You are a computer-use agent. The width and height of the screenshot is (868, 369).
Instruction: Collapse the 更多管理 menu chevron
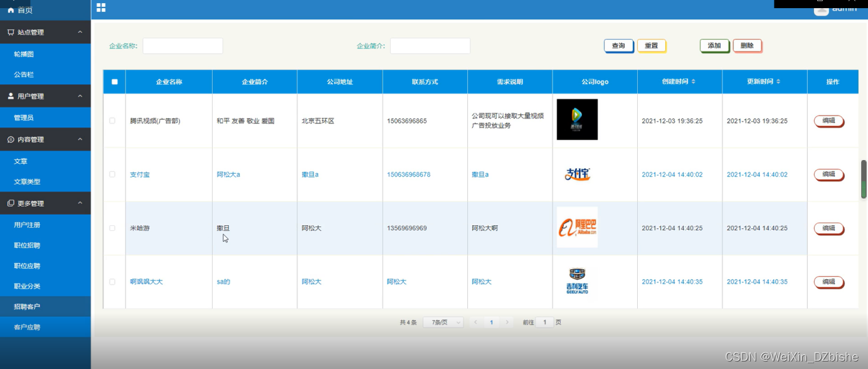pos(80,203)
